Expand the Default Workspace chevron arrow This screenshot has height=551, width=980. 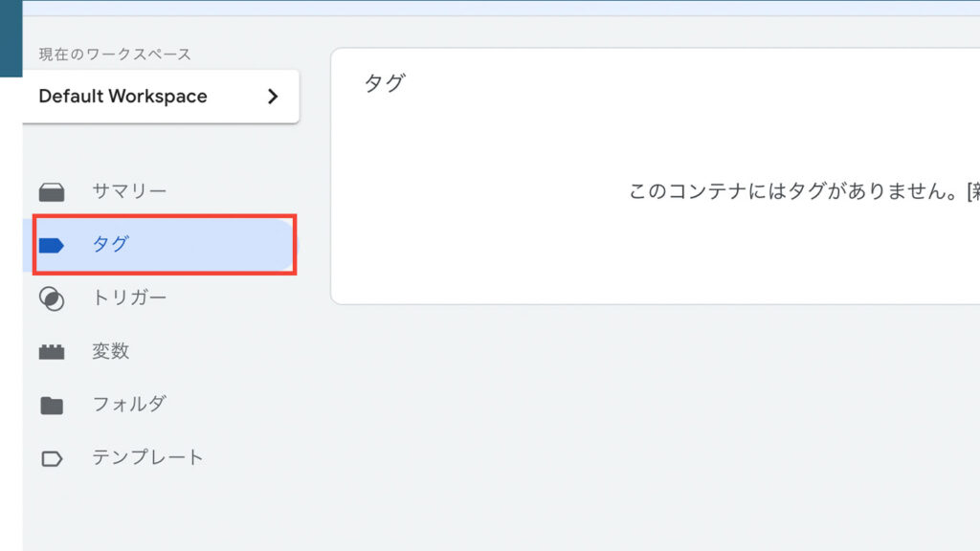pyautogui.click(x=273, y=97)
